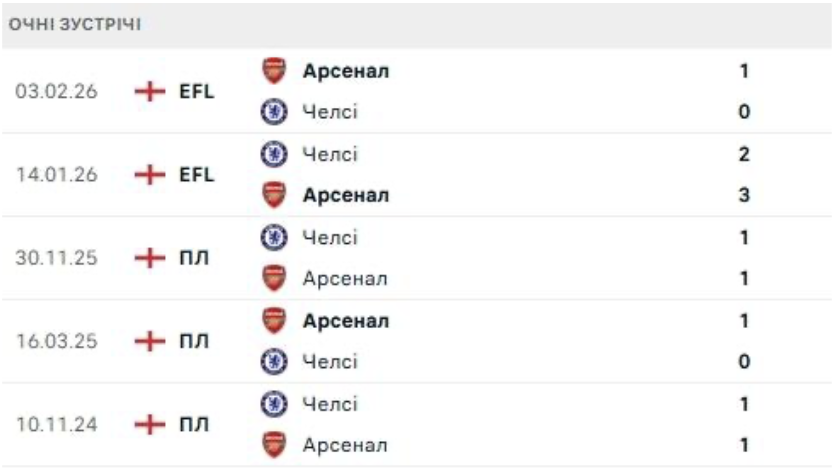Click Arsenal crest in 03.02.26 match
834x468 pixels.
pyautogui.click(x=272, y=71)
